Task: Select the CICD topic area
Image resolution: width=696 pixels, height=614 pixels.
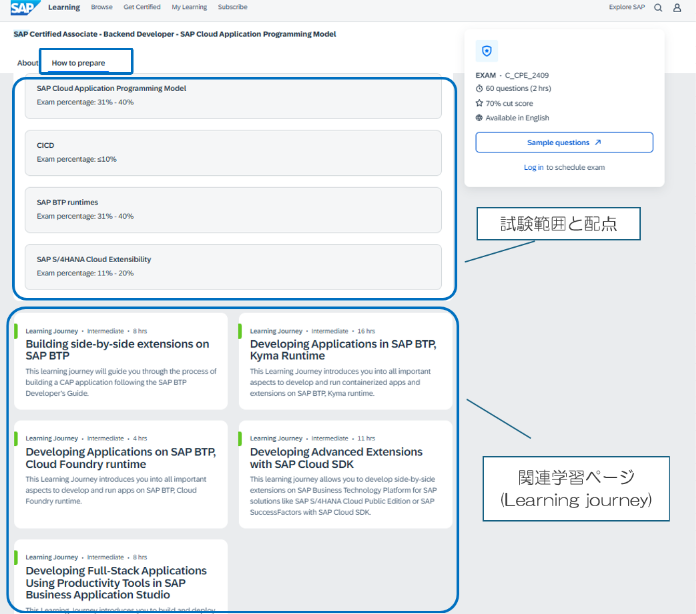Action: tap(233, 153)
